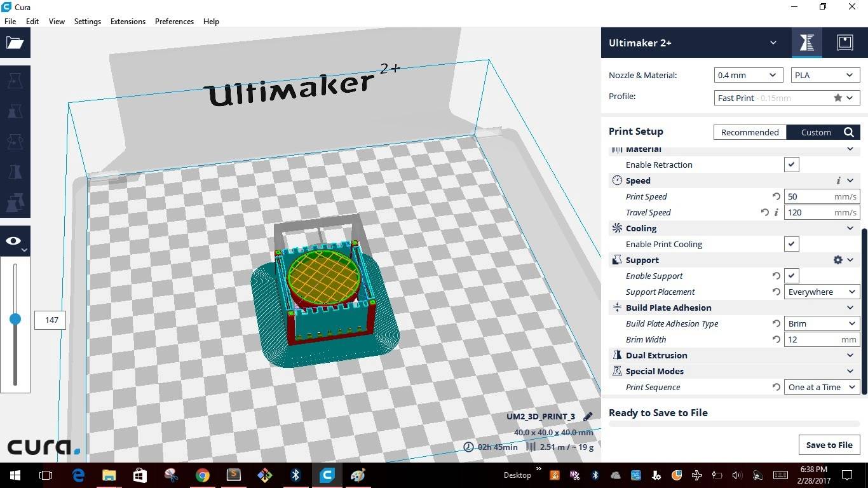Screen dimensions: 868x488
Task: Open the Edit menu
Action: tap(32, 21)
